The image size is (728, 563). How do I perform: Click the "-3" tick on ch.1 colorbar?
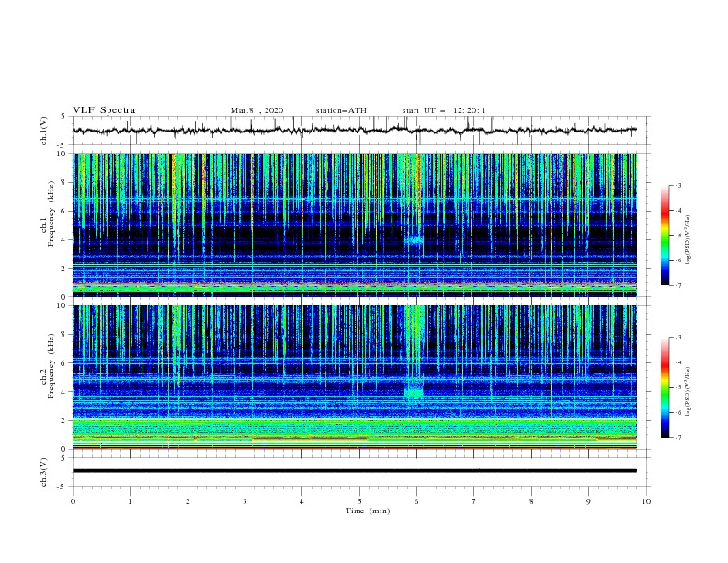677,185
